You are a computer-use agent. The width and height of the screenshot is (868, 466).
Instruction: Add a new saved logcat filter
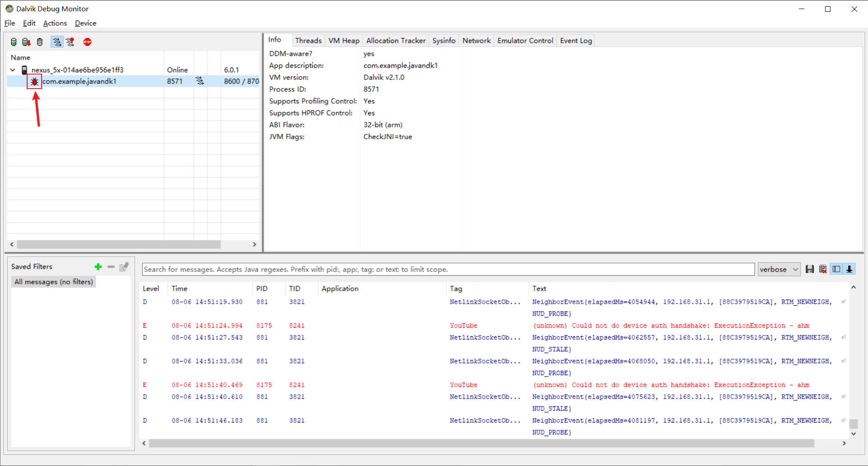(98, 267)
